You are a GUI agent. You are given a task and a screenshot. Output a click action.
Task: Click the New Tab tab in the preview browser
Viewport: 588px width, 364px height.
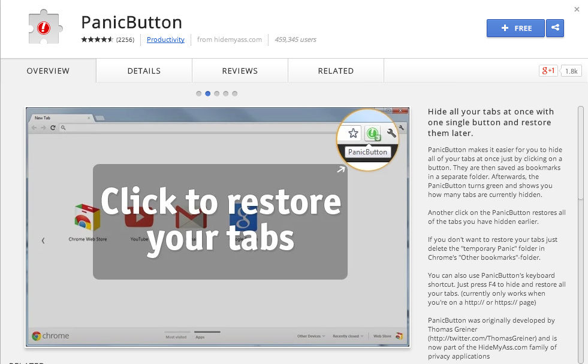pos(62,117)
